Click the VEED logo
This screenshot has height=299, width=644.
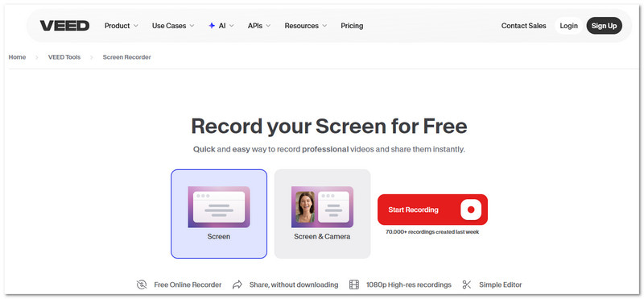click(x=64, y=26)
